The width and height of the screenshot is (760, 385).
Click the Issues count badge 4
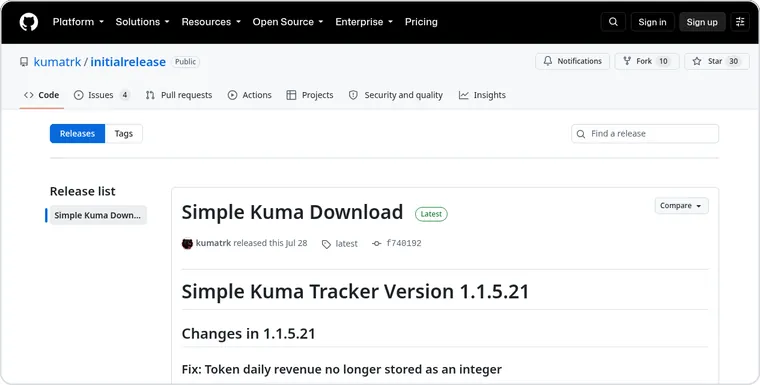(125, 95)
